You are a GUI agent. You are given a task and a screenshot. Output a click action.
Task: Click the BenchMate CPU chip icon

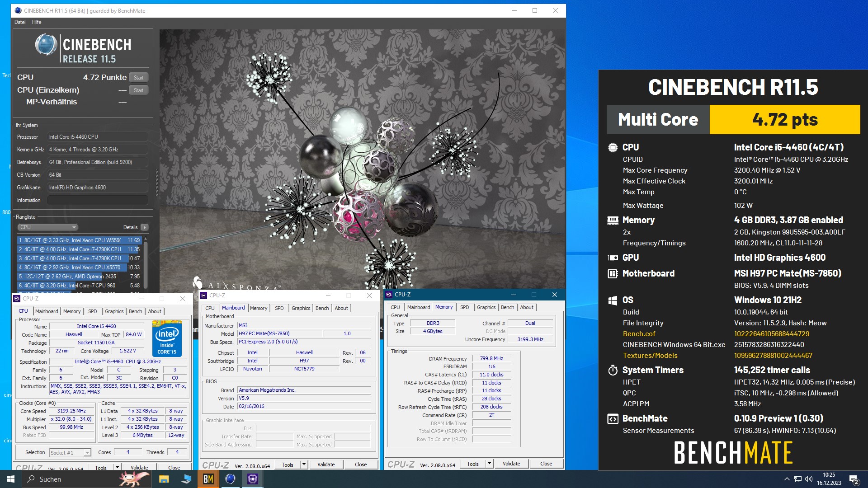[613, 147]
